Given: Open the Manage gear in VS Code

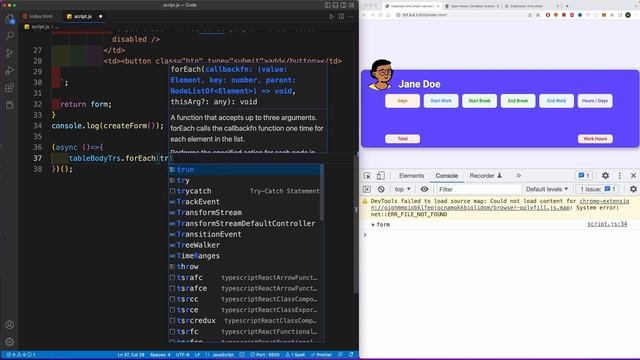Looking at the screenshot, I should (x=9, y=342).
